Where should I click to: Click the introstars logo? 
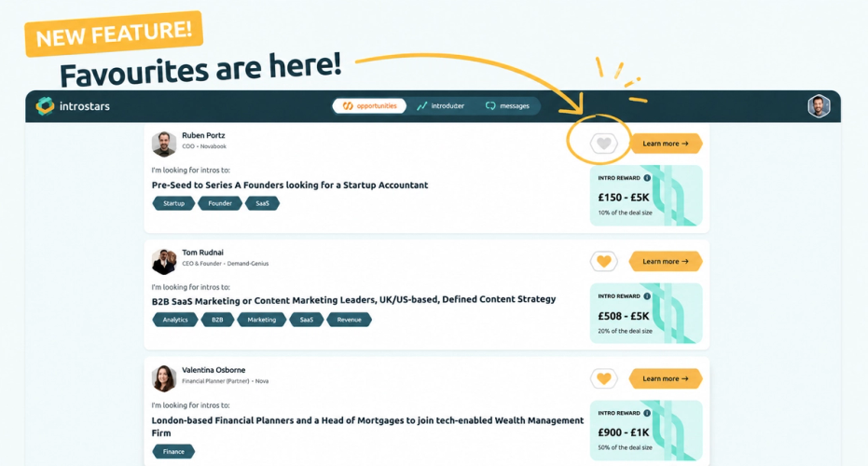[x=73, y=105]
